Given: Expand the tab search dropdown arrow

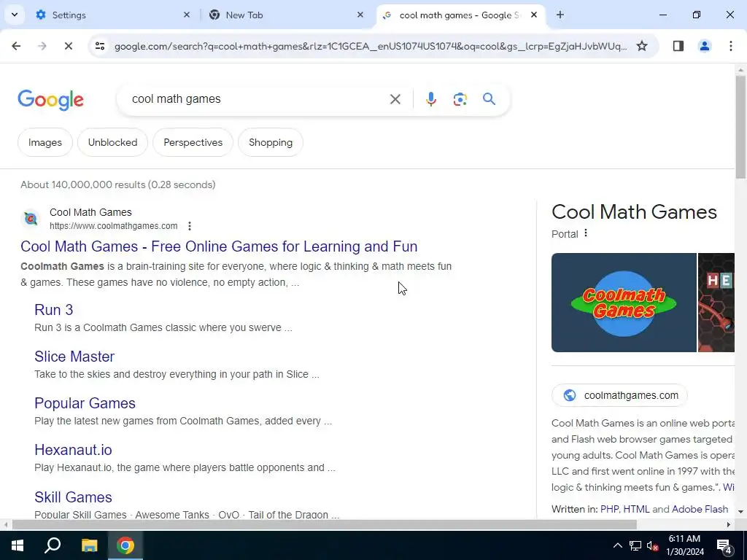Looking at the screenshot, I should click(x=15, y=15).
